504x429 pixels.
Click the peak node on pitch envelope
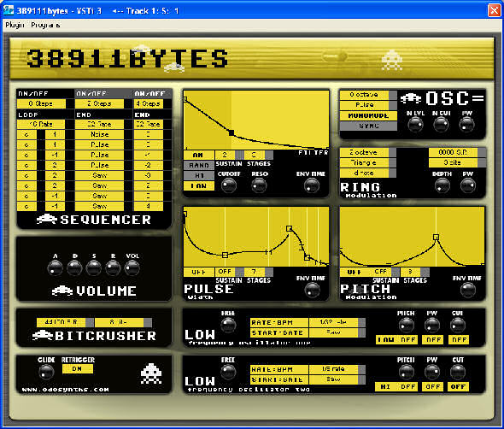436,238
